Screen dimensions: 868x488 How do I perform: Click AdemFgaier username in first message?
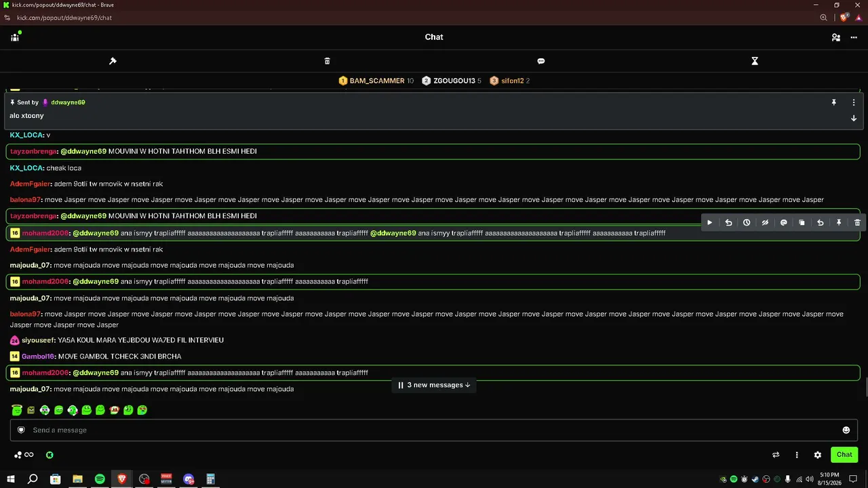tap(30, 184)
